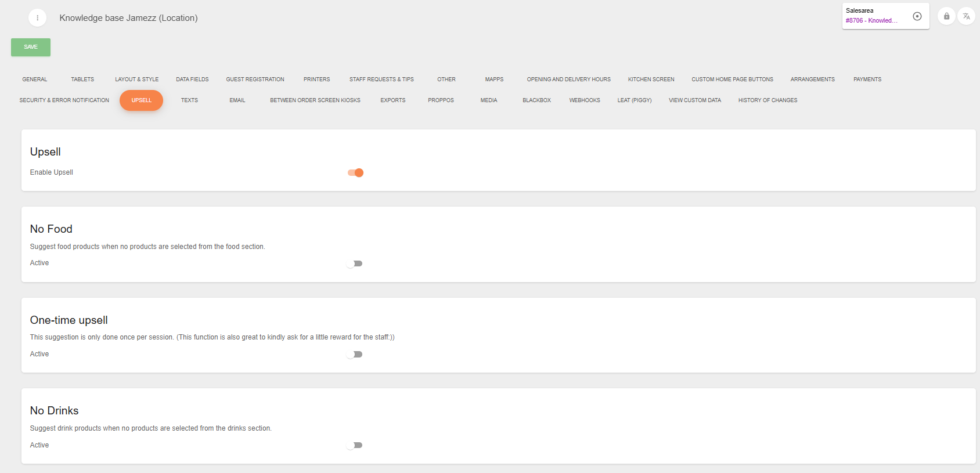
Task: Click the lock icon in header
Action: point(946,16)
